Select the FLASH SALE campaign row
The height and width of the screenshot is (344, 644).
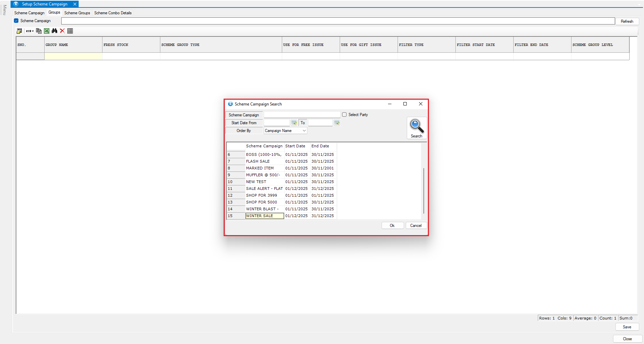tap(258, 161)
